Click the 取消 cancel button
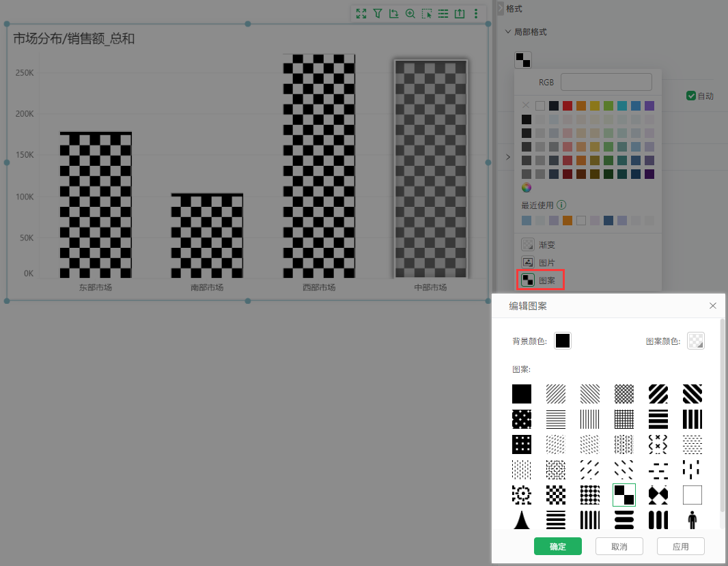 point(619,546)
